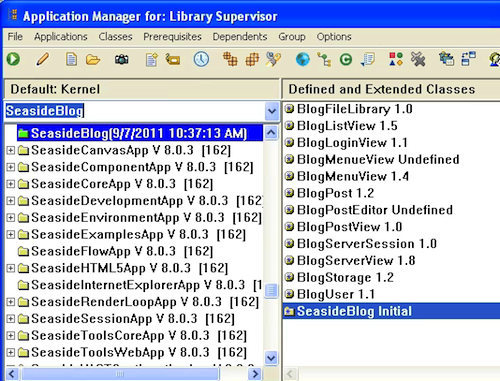The height and width of the screenshot is (381, 500).
Task: Click the camera snapshot toolbar icon
Action: [122, 60]
